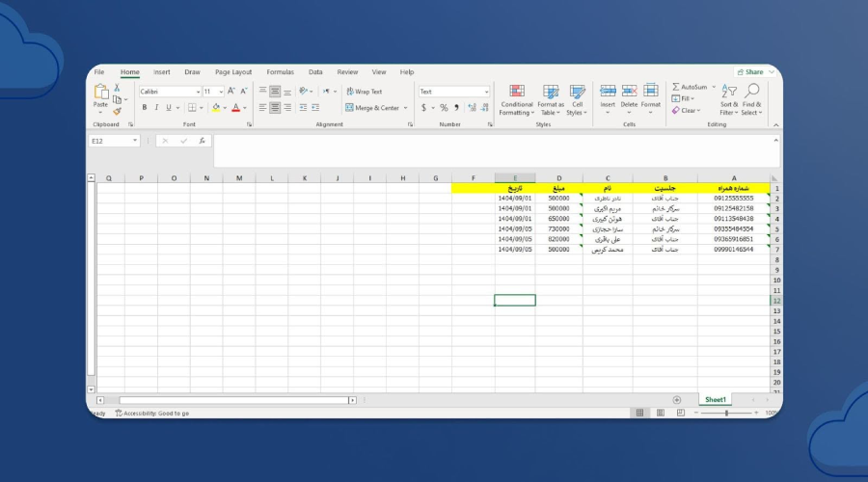
Task: Click the Format Painter brush icon
Action: [117, 111]
